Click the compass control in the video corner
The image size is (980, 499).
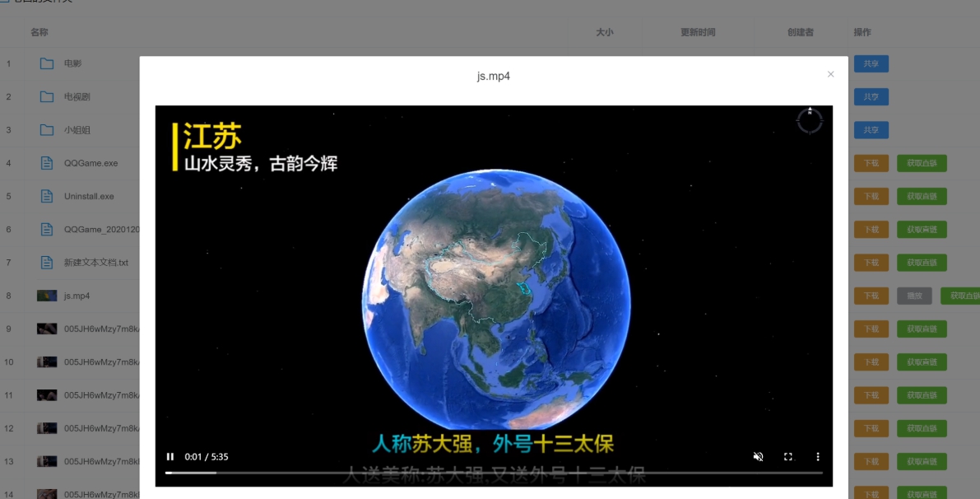pyautogui.click(x=809, y=121)
